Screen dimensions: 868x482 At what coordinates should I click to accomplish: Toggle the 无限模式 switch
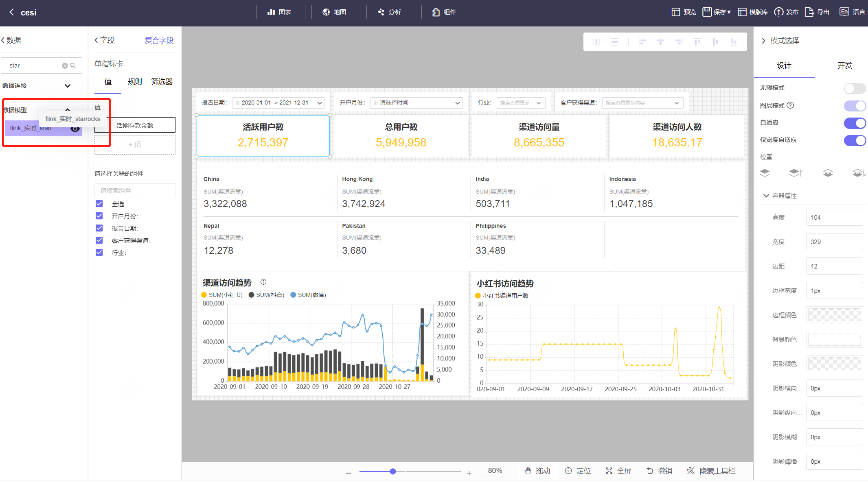coord(854,88)
